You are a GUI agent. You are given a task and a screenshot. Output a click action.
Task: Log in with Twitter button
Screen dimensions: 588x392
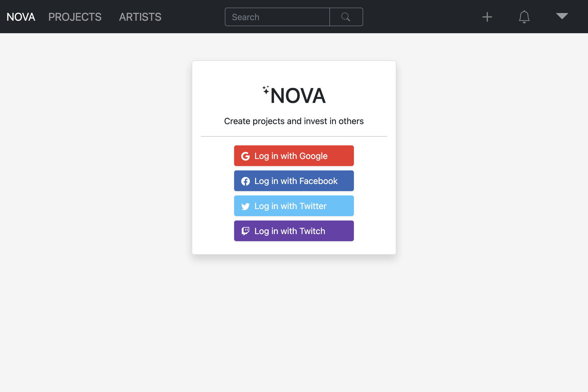pyautogui.click(x=294, y=206)
